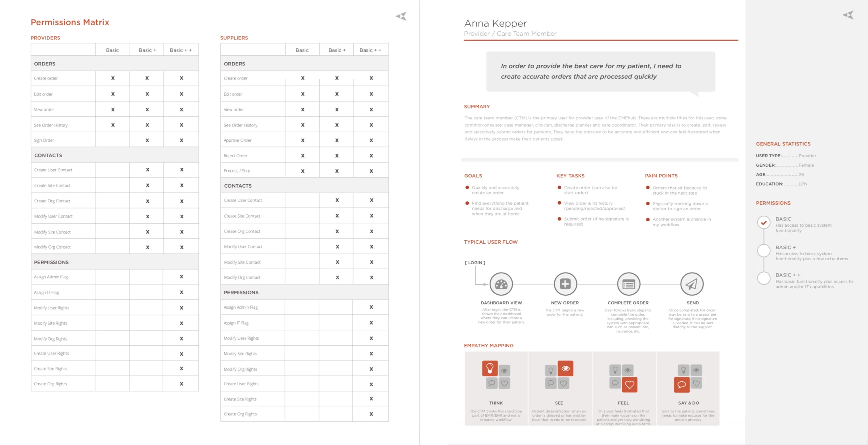Viewport: 868px width, 445px height.
Task: Click the Process / Ship row label
Action: tap(237, 171)
